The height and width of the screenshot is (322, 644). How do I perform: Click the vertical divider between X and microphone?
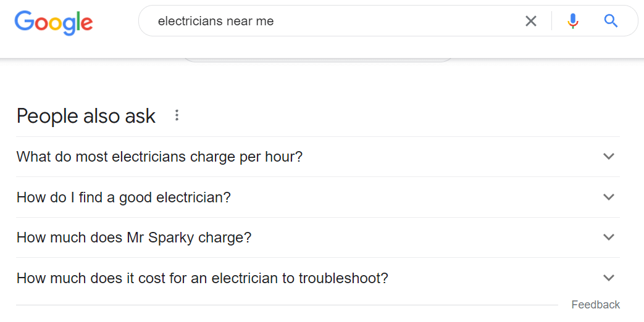[551, 21]
